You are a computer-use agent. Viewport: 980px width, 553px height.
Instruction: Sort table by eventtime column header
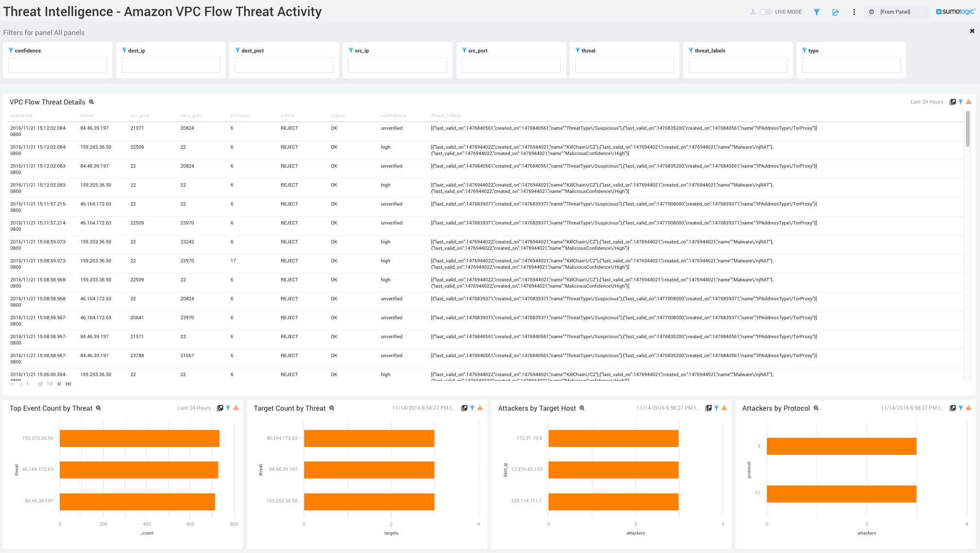coord(21,116)
